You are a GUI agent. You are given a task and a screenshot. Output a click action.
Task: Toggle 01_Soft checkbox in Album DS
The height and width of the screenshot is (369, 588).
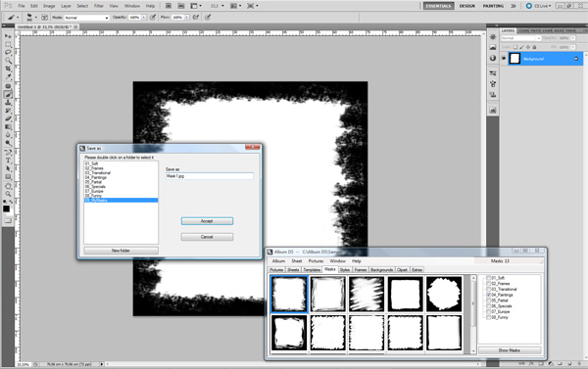[x=489, y=278]
